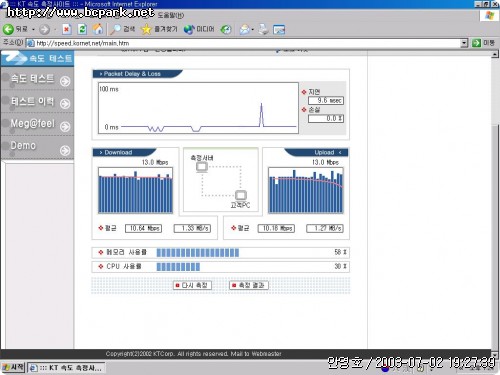
Task: Click the packet delay line graph
Action: coord(198,108)
